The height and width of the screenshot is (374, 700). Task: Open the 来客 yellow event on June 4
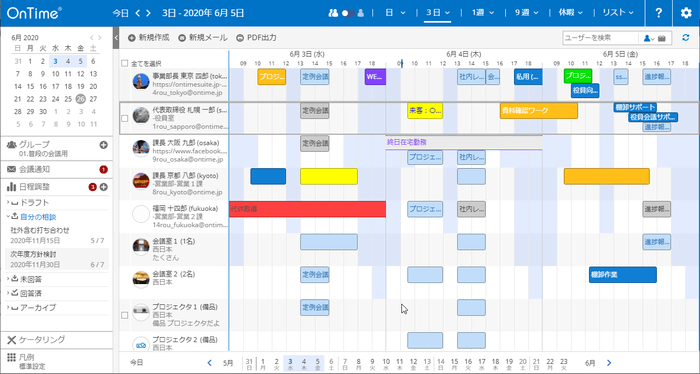pyautogui.click(x=425, y=111)
